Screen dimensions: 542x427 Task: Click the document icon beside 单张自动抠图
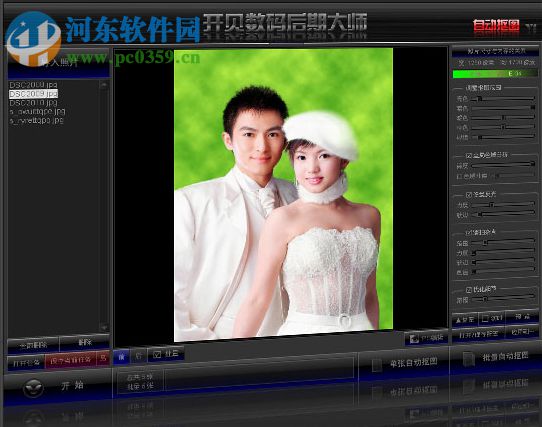[377, 365]
